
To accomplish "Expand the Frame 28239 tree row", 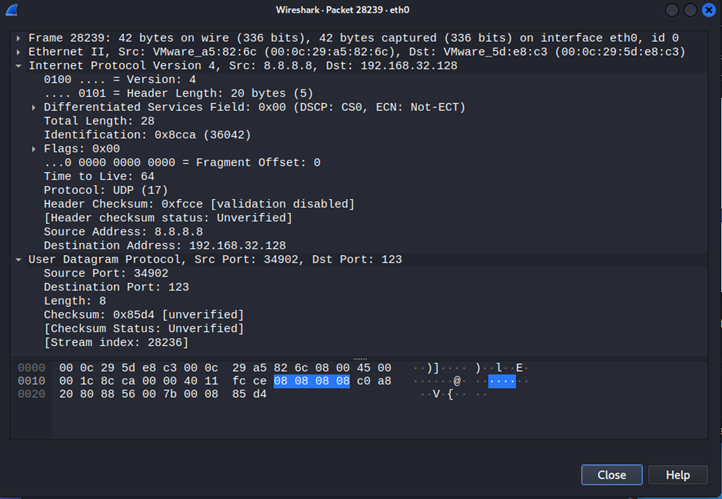I will pos(19,37).
